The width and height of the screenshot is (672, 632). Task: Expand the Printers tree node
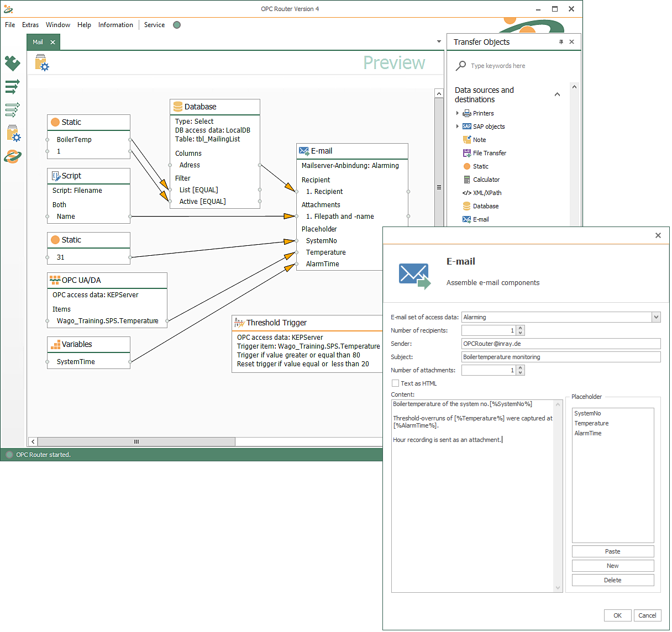[458, 113]
